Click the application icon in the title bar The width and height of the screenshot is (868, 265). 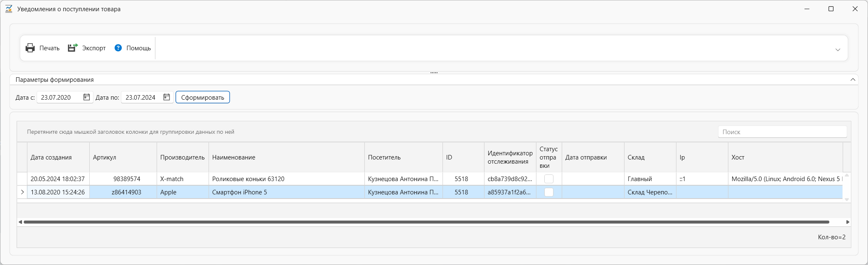coord(9,9)
